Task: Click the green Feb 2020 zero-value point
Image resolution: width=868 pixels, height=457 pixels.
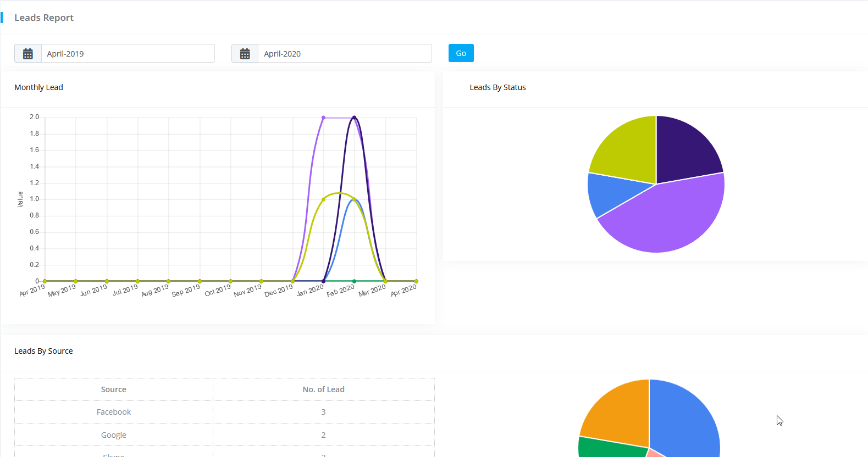Action: click(354, 281)
